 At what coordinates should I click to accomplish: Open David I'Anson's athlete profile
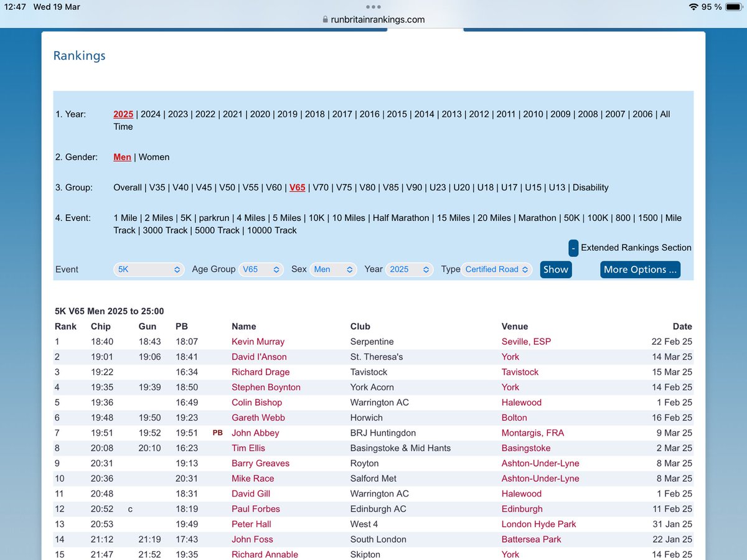pyautogui.click(x=259, y=357)
